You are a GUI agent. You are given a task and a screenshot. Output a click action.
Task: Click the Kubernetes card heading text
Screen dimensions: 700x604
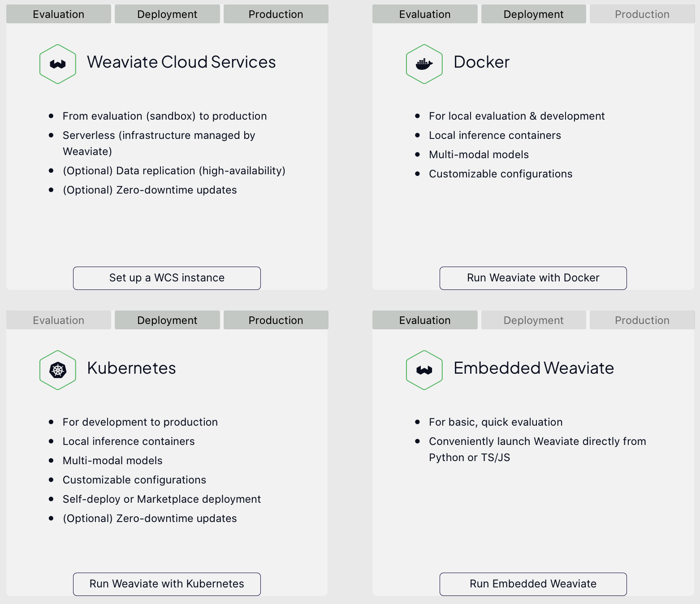coord(131,368)
